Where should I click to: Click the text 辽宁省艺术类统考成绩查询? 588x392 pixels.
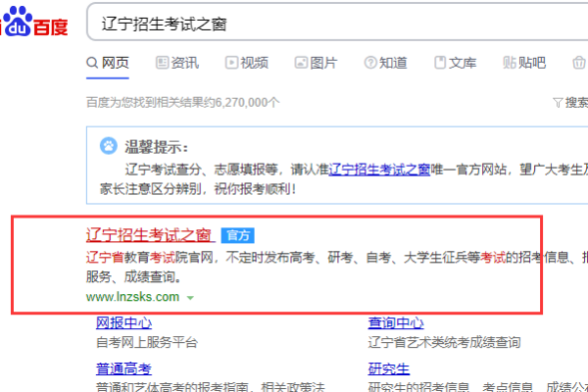pos(444,342)
